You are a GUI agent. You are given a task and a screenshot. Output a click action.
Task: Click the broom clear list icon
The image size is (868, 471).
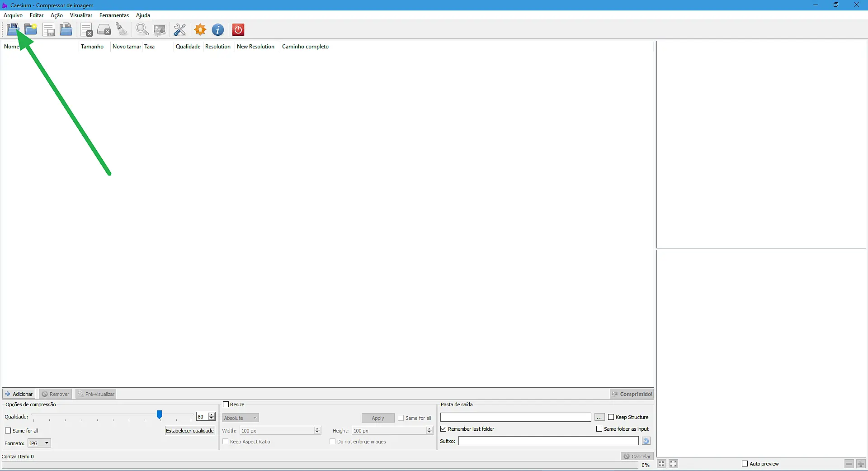(x=122, y=30)
